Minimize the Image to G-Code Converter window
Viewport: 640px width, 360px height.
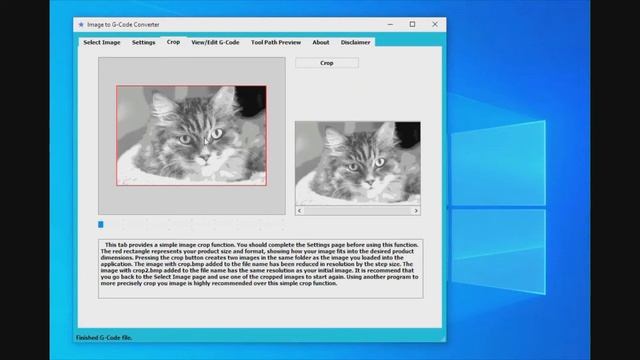390,24
